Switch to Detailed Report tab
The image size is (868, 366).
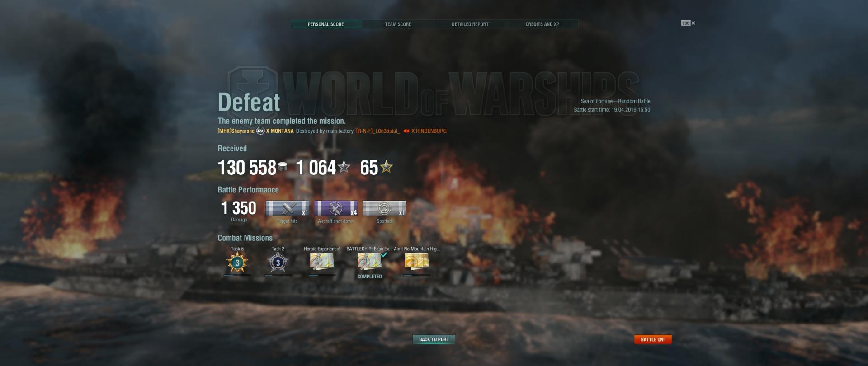(470, 24)
